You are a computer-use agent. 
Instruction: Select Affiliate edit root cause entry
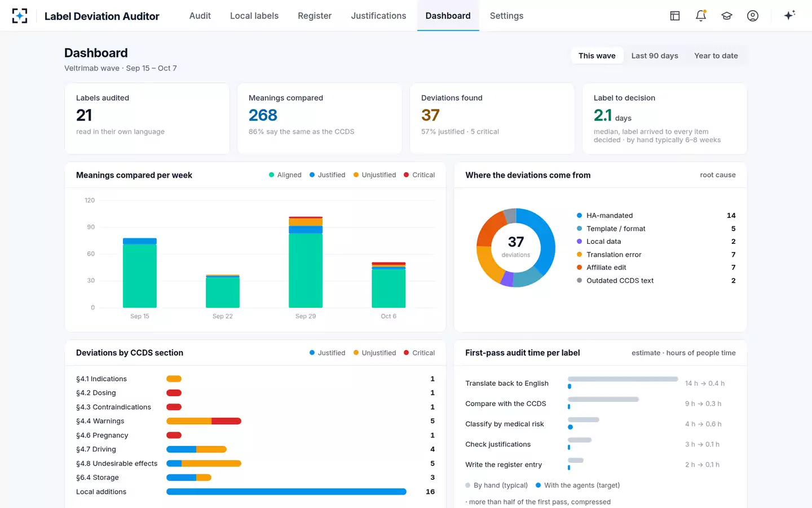click(x=656, y=268)
